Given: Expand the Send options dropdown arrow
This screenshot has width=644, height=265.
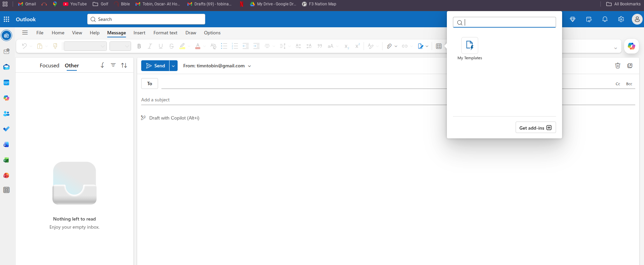Looking at the screenshot, I should click(173, 66).
